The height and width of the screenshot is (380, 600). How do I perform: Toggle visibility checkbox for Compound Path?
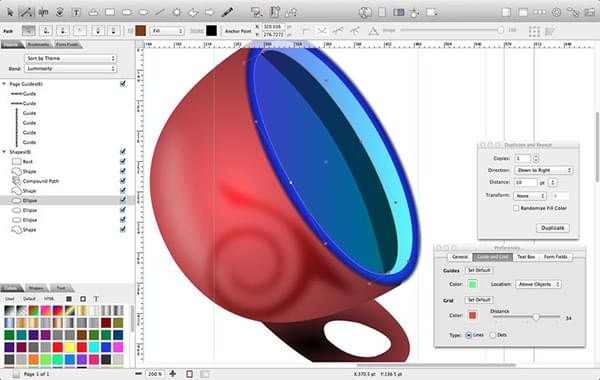pyautogui.click(x=122, y=181)
